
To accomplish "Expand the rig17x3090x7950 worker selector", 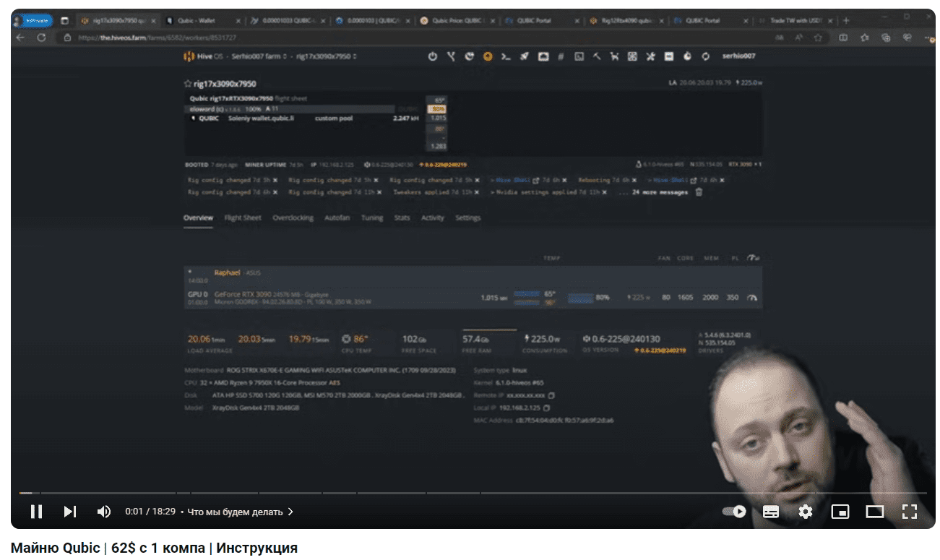I will pyautogui.click(x=326, y=56).
